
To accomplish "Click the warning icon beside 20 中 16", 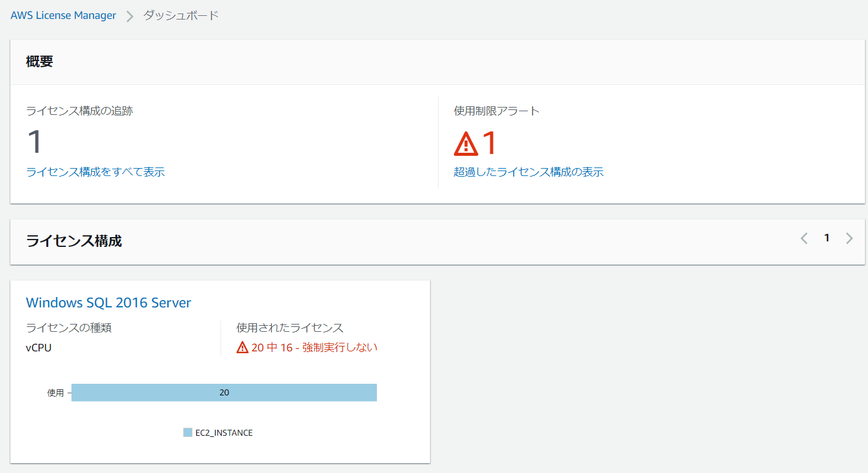I will [x=243, y=348].
